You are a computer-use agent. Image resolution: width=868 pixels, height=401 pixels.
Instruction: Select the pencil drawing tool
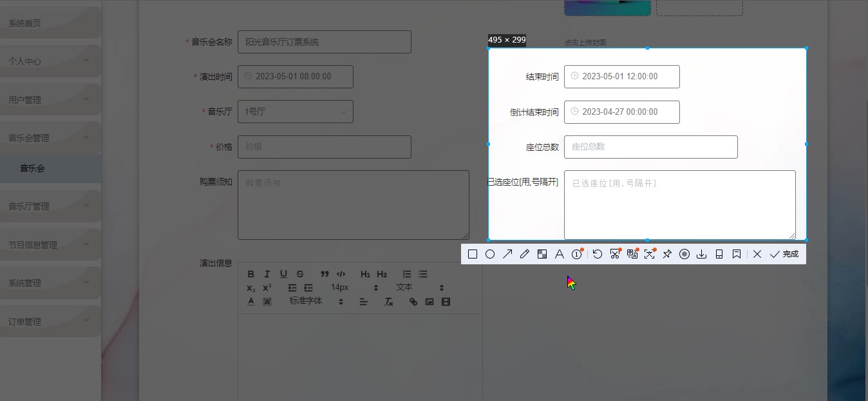coord(525,254)
